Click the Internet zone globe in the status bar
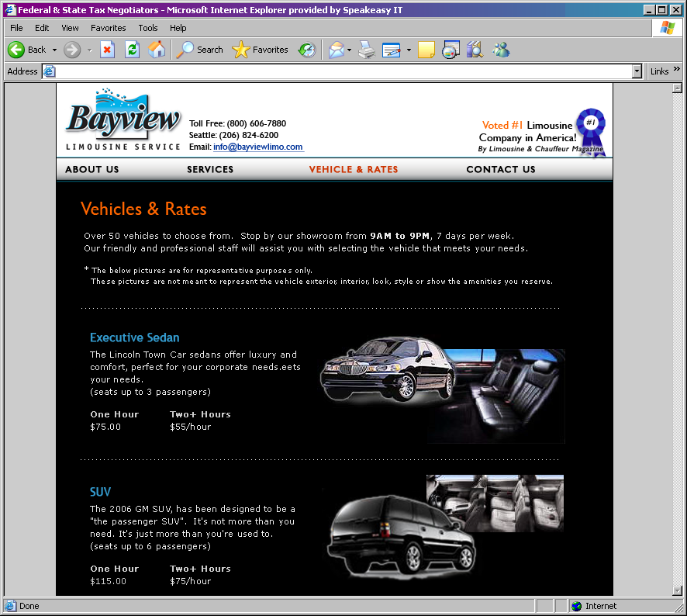Image resolution: width=687 pixels, height=616 pixels. [577, 606]
